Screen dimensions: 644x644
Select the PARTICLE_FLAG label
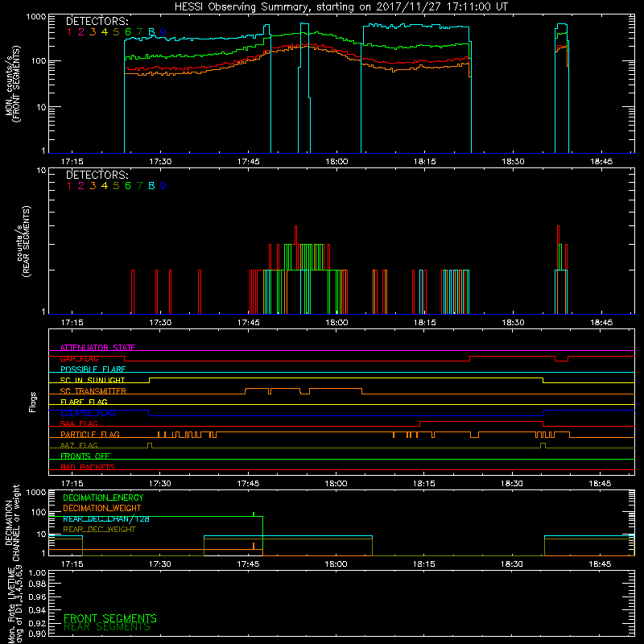tap(90, 435)
